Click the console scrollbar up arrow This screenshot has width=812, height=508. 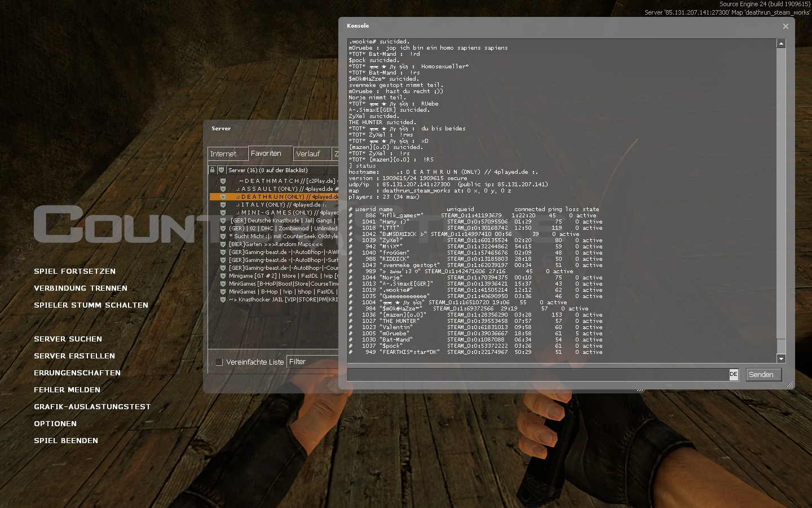point(781,43)
